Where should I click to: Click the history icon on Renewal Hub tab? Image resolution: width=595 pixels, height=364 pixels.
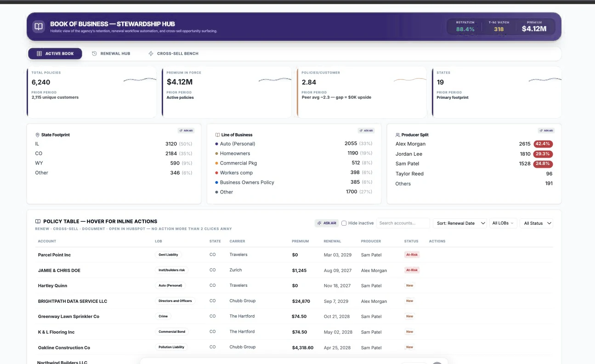click(x=94, y=54)
